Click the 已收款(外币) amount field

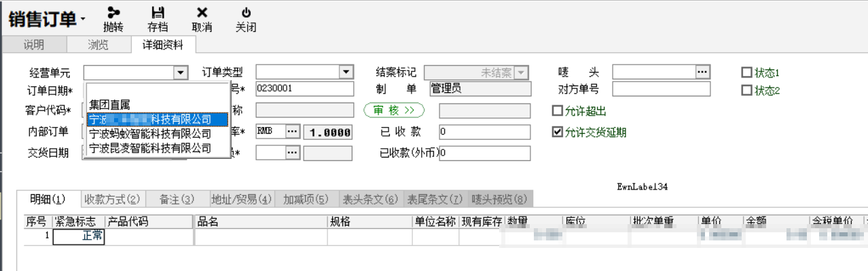click(484, 153)
